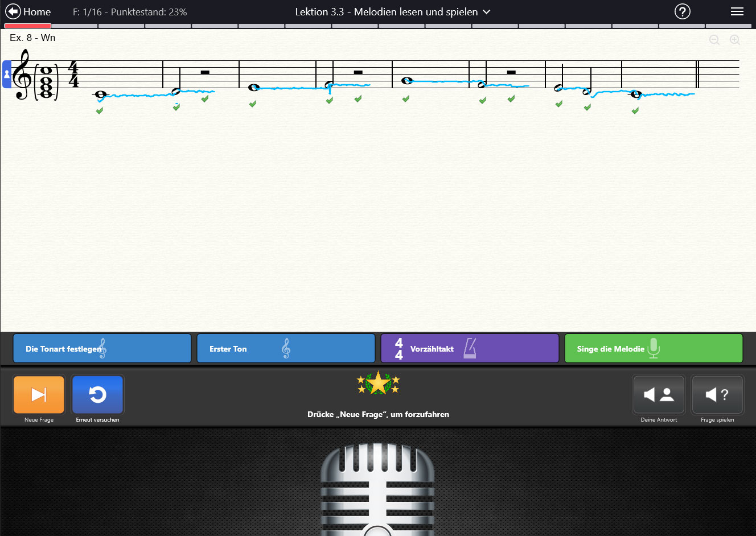Click the Vorzähltakt metronome button
756x536 pixels.
click(x=470, y=348)
